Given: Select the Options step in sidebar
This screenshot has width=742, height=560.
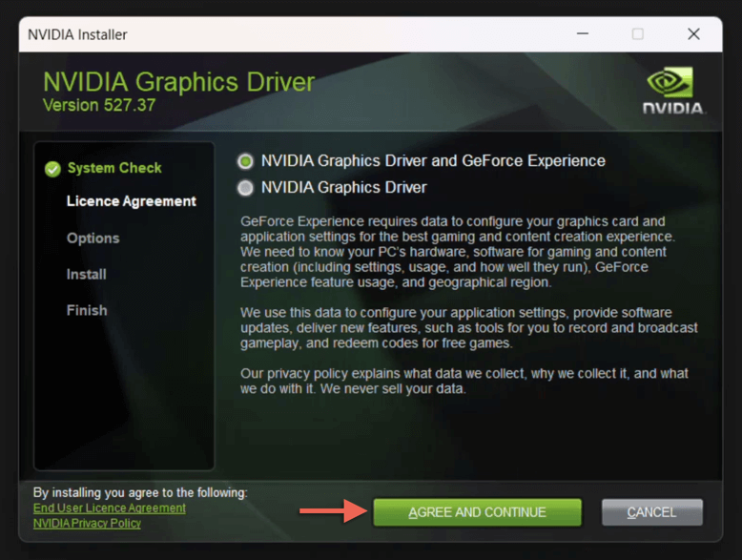Looking at the screenshot, I should [x=93, y=239].
